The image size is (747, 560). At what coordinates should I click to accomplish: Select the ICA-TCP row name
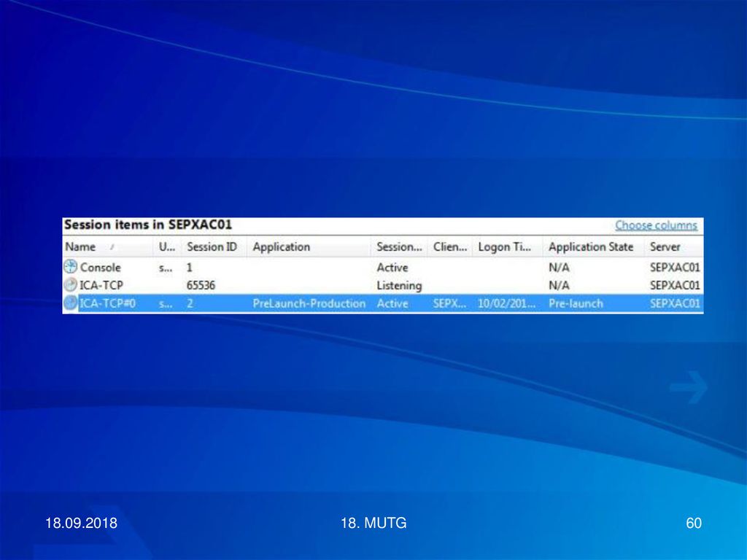[101, 285]
